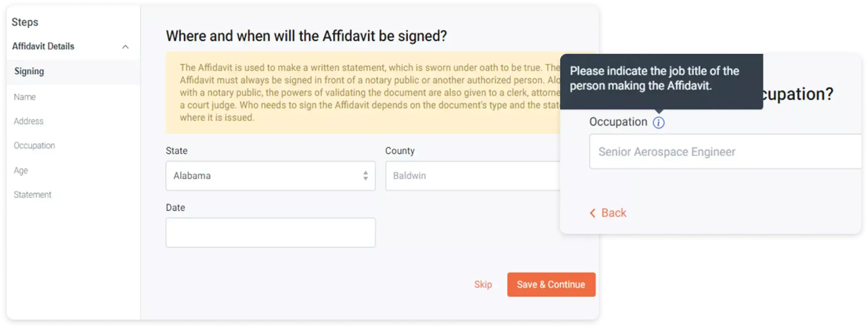This screenshot has width=868, height=328.
Task: Select the Signing step
Action: tap(29, 71)
